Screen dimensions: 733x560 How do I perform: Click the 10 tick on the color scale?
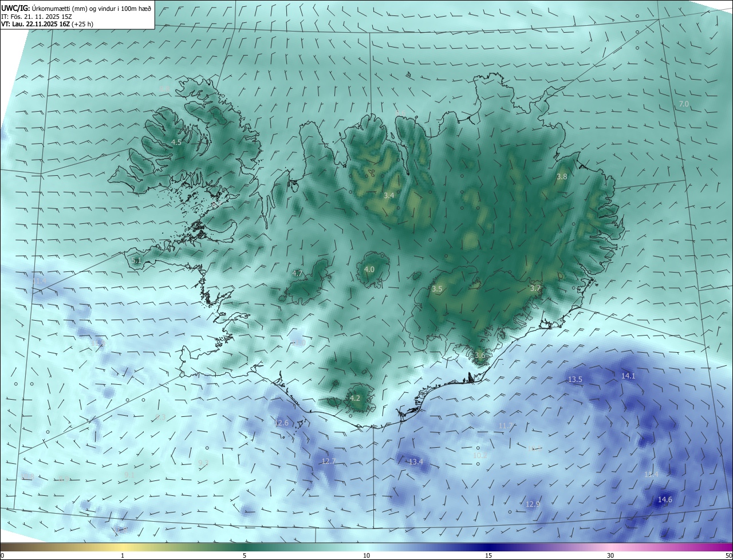pyautogui.click(x=366, y=555)
